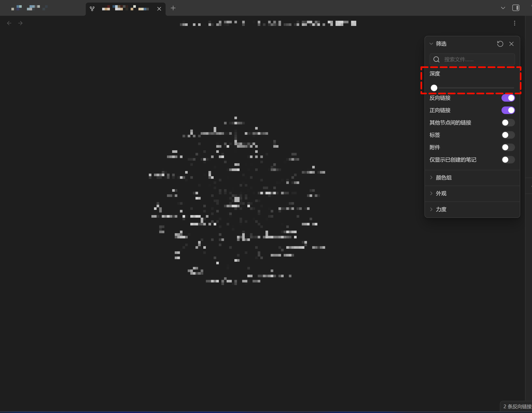Enable the 标签 toggle
Image resolution: width=532 pixels, height=413 pixels.
click(x=508, y=135)
